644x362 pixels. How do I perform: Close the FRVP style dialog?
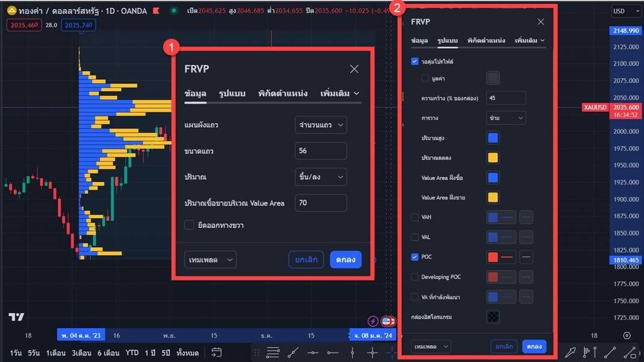(541, 22)
